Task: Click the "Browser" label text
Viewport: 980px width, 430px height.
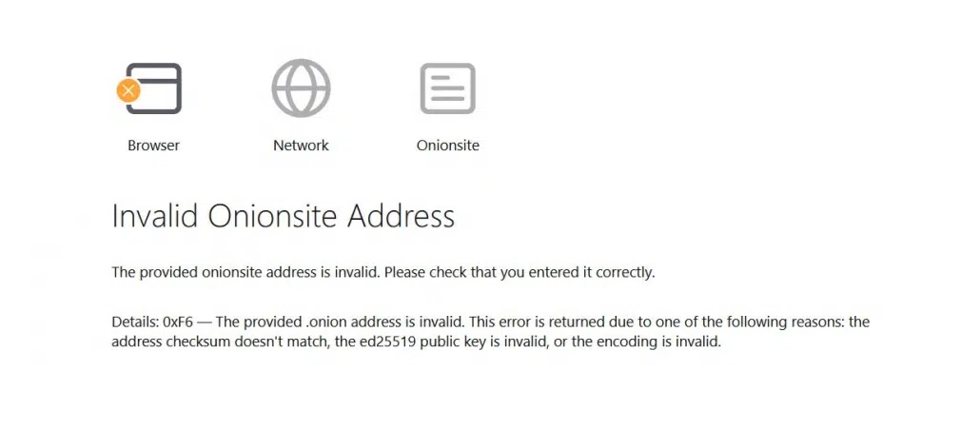Action: (x=154, y=146)
